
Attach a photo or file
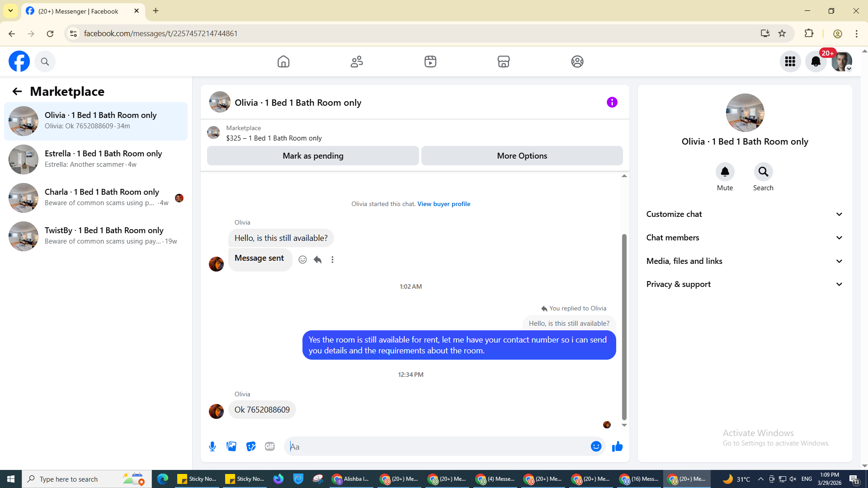231,446
